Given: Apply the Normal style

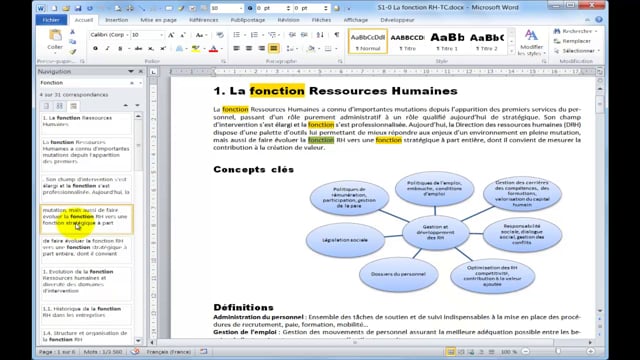Looking at the screenshot, I should tap(368, 41).
